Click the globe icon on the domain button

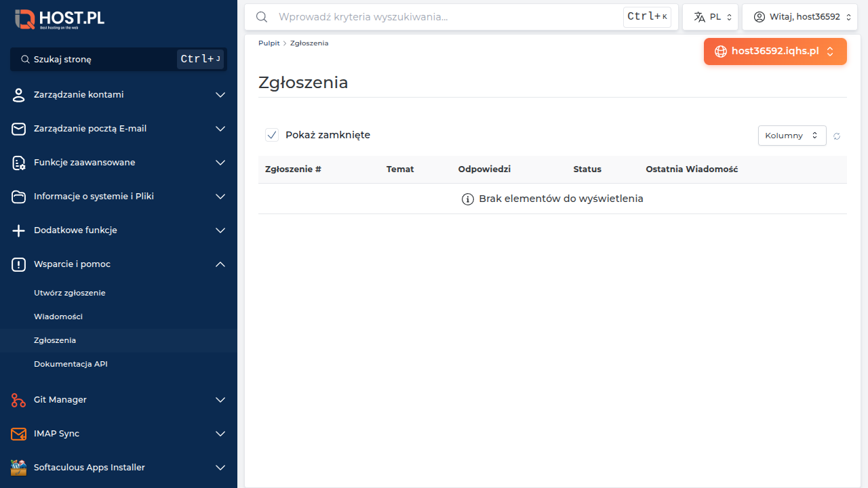tap(720, 52)
